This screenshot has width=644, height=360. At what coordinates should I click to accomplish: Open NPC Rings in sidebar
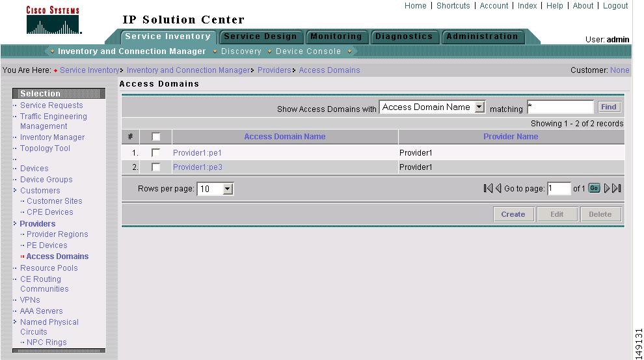click(46, 342)
